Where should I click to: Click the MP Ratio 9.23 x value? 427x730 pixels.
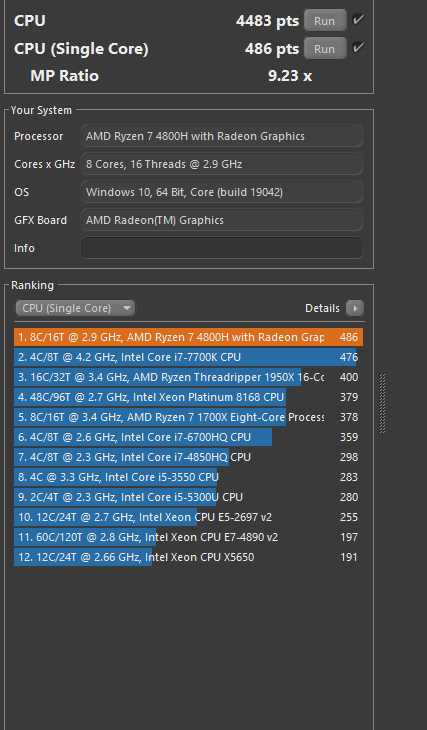[x=290, y=76]
